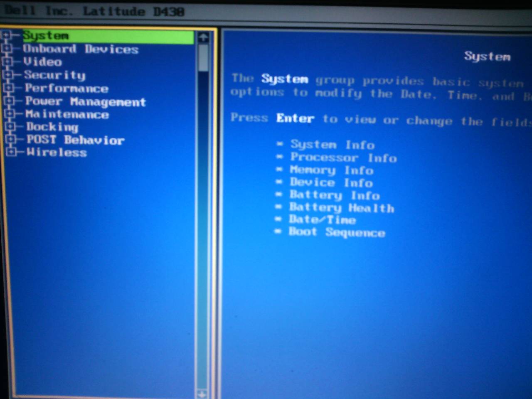Open the Docking category
This screenshot has height=399, width=532.
52,127
